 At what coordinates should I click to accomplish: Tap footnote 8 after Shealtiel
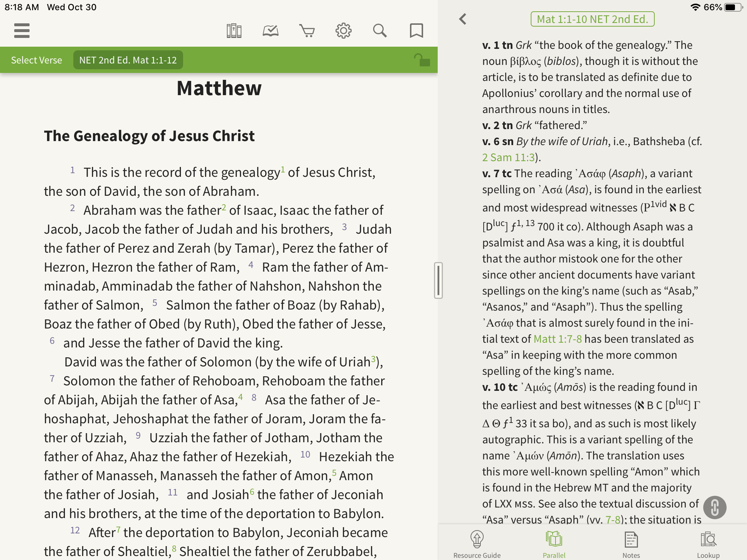point(174,548)
